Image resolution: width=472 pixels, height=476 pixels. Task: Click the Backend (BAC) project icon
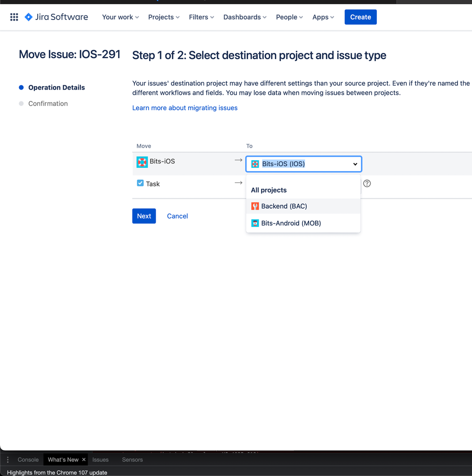255,206
